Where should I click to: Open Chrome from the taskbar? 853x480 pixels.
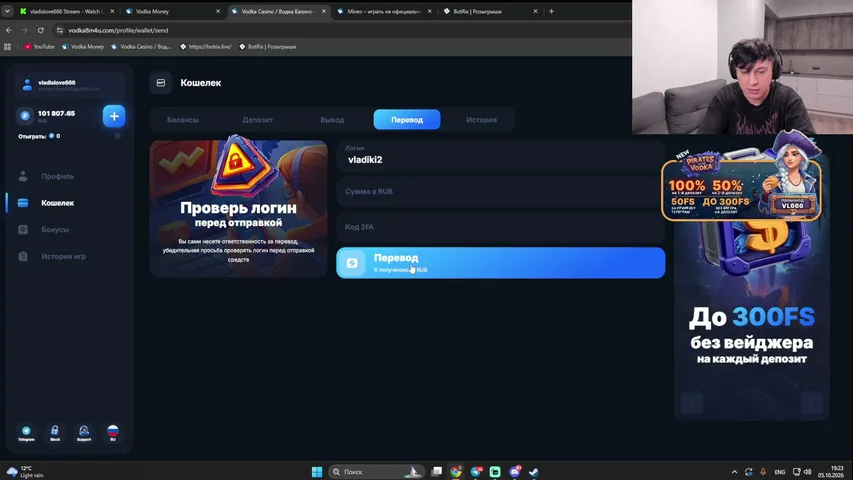coord(456,471)
